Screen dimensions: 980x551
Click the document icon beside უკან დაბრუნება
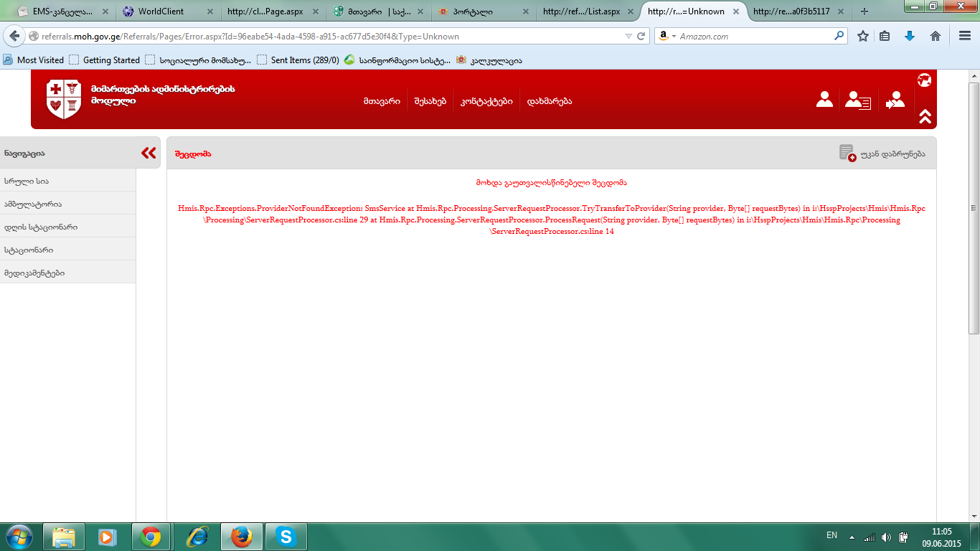tap(847, 153)
